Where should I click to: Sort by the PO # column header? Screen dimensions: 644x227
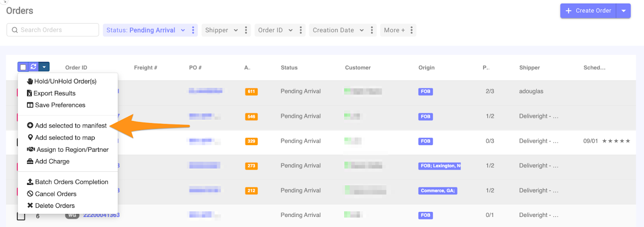pos(195,67)
